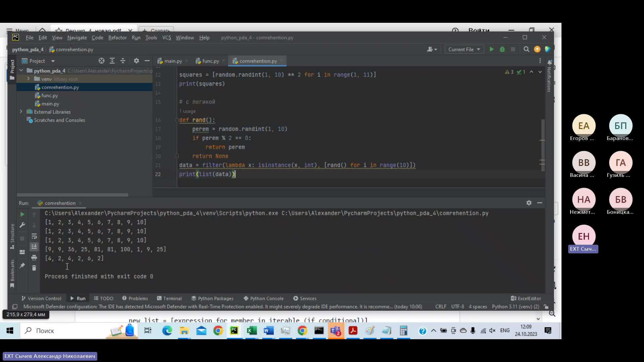This screenshot has height=362, width=644.
Task: Change CRLF line separator in status bar
Action: coord(441,306)
